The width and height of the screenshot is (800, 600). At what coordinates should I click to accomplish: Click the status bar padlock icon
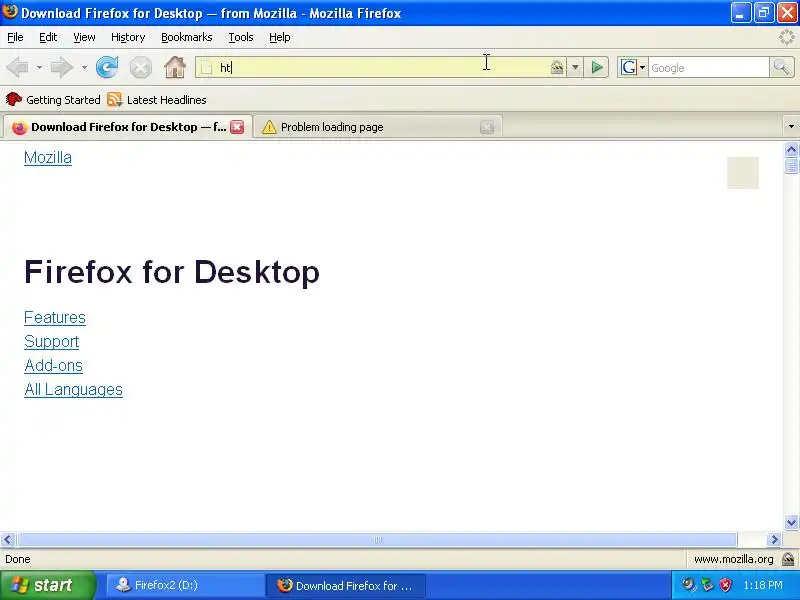(788, 559)
